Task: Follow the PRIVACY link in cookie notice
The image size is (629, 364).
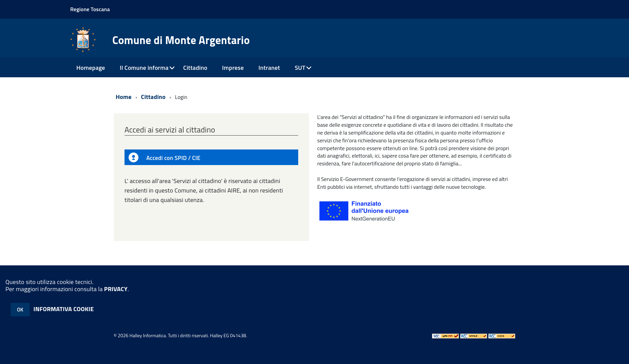Action: pyautogui.click(x=116, y=289)
